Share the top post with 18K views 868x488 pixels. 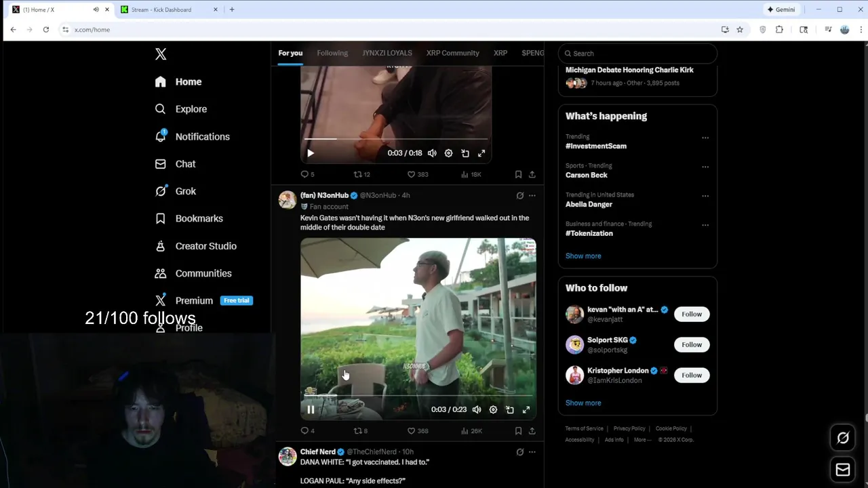(532, 174)
